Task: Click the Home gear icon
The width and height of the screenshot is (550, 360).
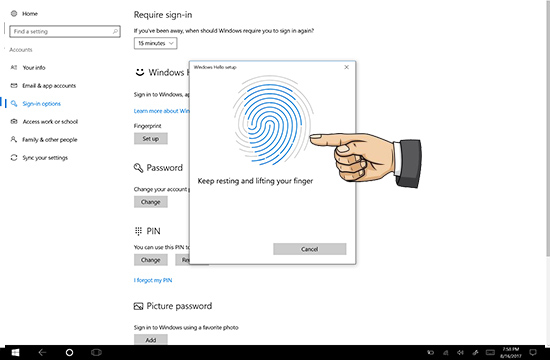Action: [14, 14]
